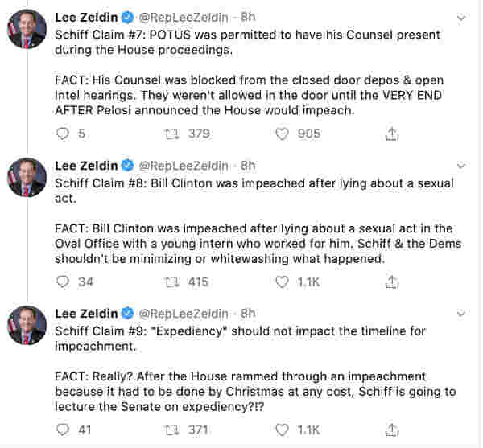Like the Bill Clinton Claim #8 tweet
Image resolution: width=483 pixels, height=448 pixels.
click(282, 282)
